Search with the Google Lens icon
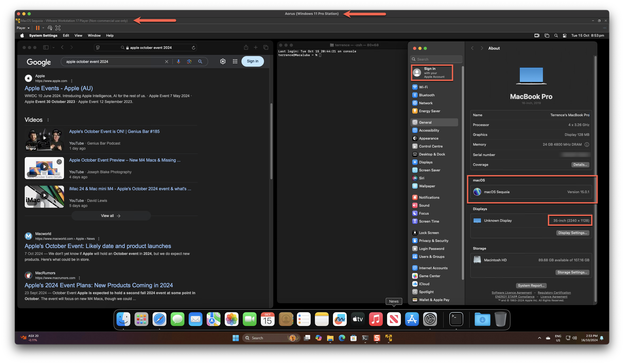This screenshot has width=624, height=364. pyautogui.click(x=189, y=61)
